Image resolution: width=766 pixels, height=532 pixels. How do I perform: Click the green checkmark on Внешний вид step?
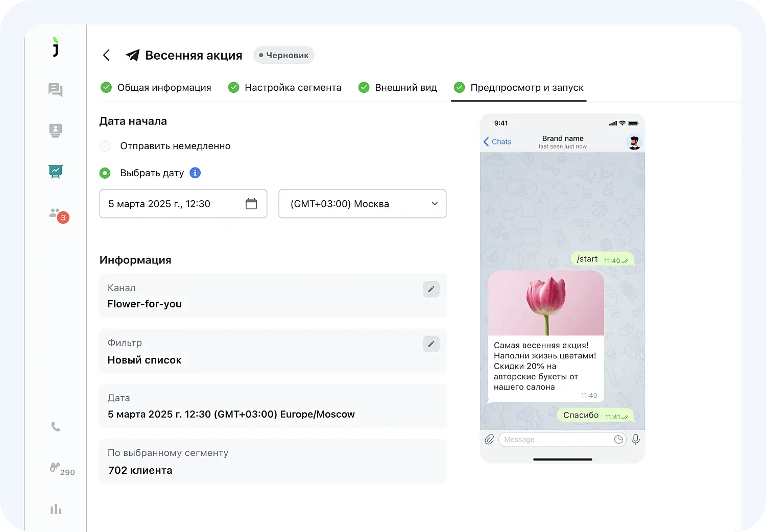[x=364, y=87]
